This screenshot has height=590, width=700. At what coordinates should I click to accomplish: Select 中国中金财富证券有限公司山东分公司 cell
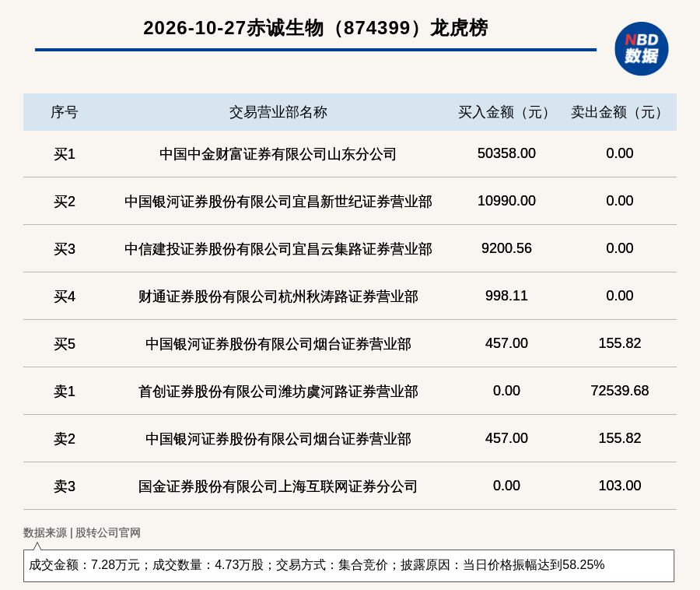click(278, 154)
